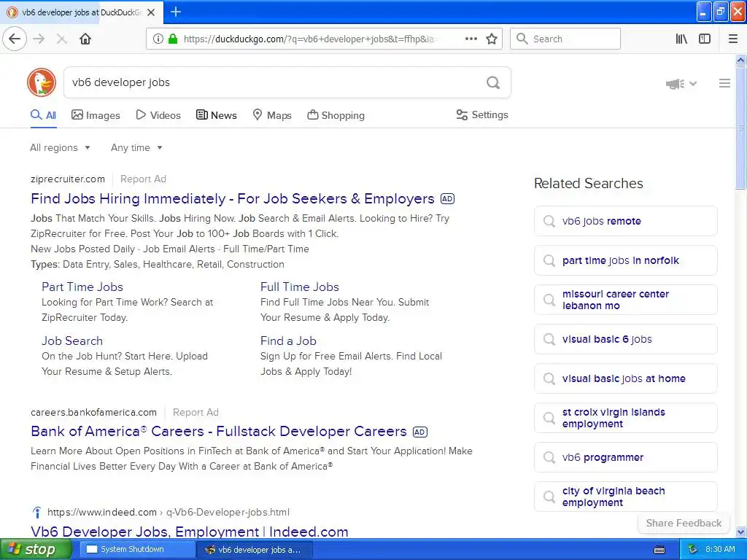The height and width of the screenshot is (560, 747).
Task: Go back with the browser back arrow
Action: point(15,39)
